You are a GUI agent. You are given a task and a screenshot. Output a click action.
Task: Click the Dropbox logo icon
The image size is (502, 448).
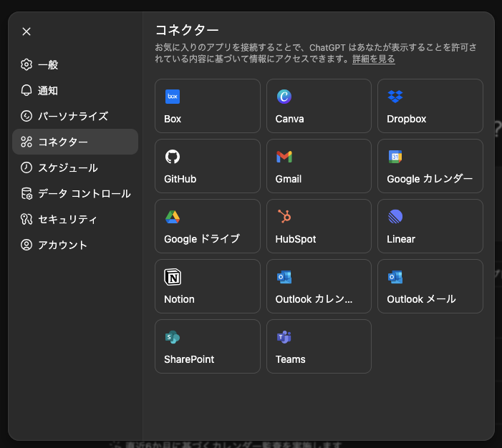click(395, 97)
